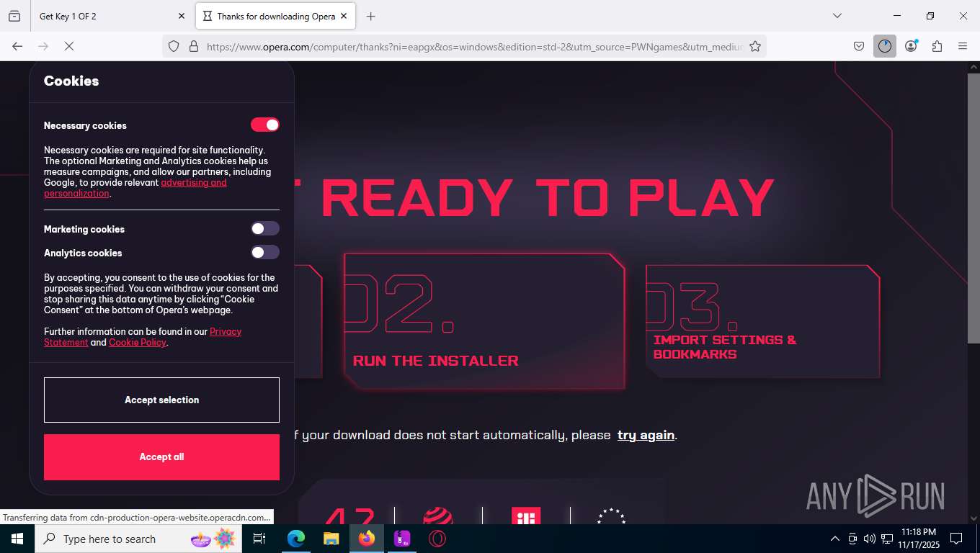This screenshot has height=553, width=980.
Task: Open the Cookie Policy link
Action: 138,343
